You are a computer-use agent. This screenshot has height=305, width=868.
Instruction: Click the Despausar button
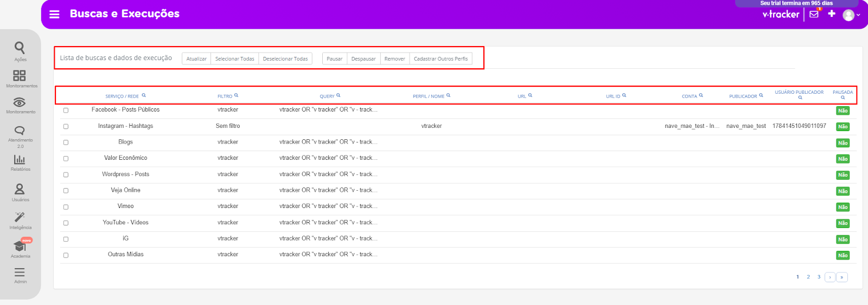pos(363,59)
